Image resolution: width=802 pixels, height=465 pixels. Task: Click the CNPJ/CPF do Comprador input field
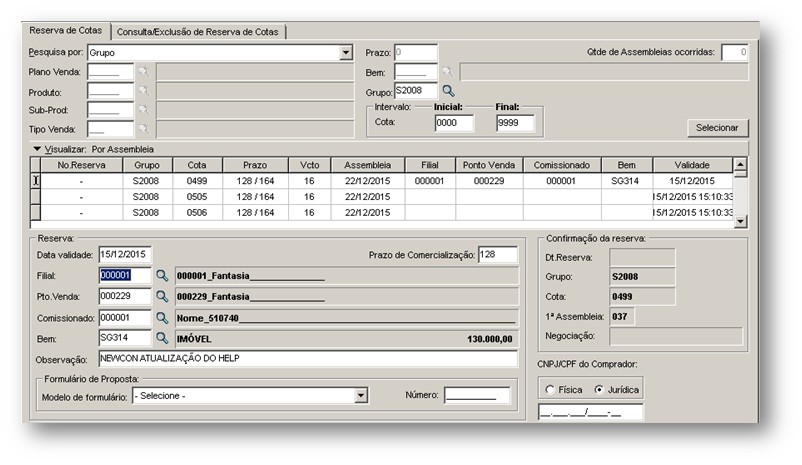(590, 412)
